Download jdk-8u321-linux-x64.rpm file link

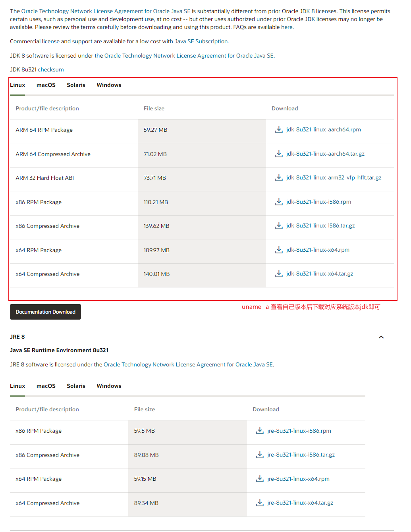(x=318, y=250)
